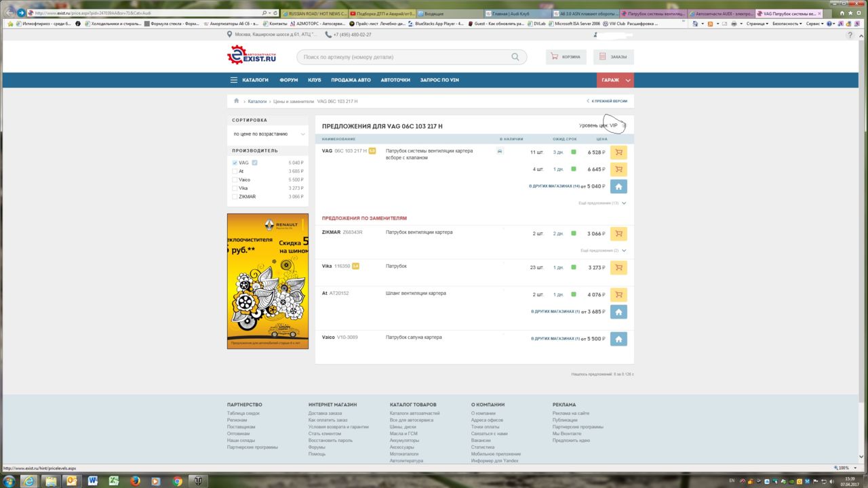Add ZIKMAR Z68343R part to cart
This screenshot has width=868, height=488.
click(x=618, y=234)
